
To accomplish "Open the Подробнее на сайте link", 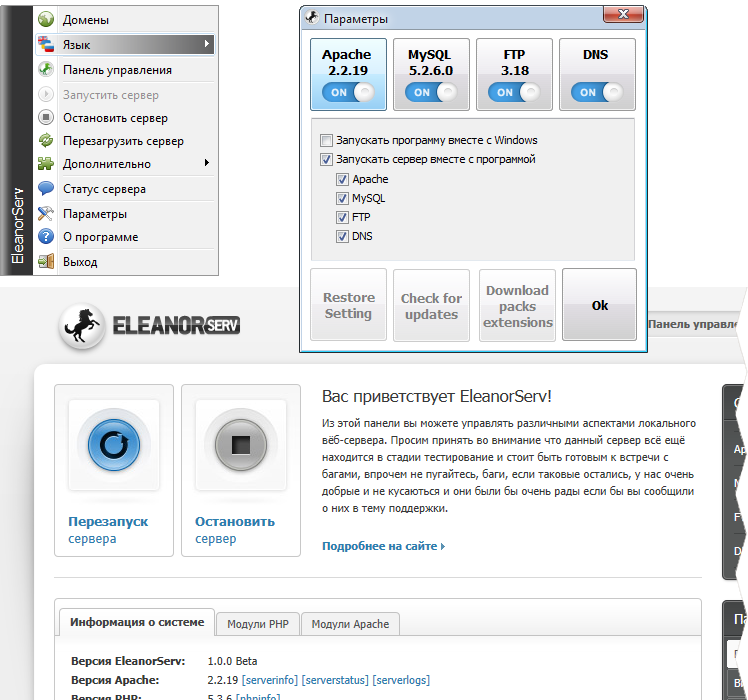I will point(383,547).
